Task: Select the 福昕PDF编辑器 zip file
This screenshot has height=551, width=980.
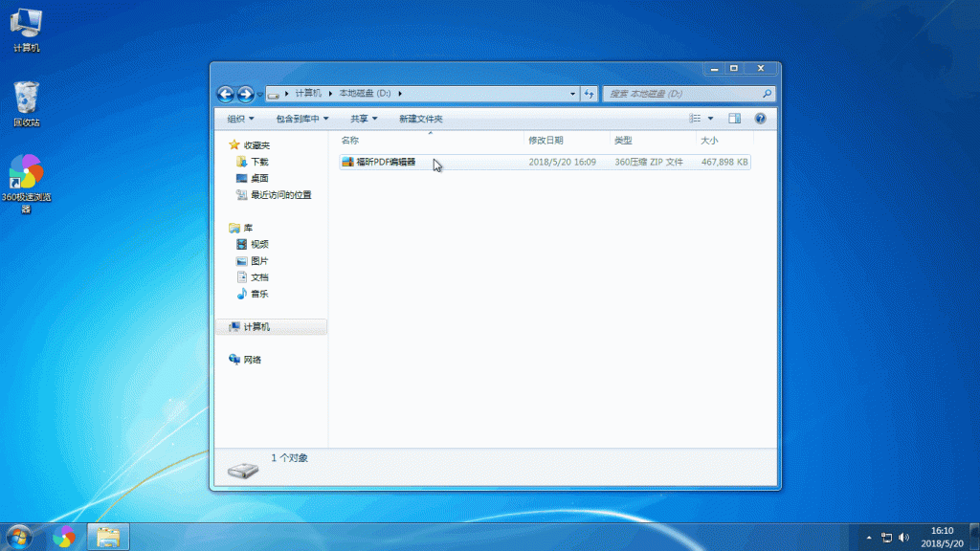Action: pyautogui.click(x=545, y=162)
